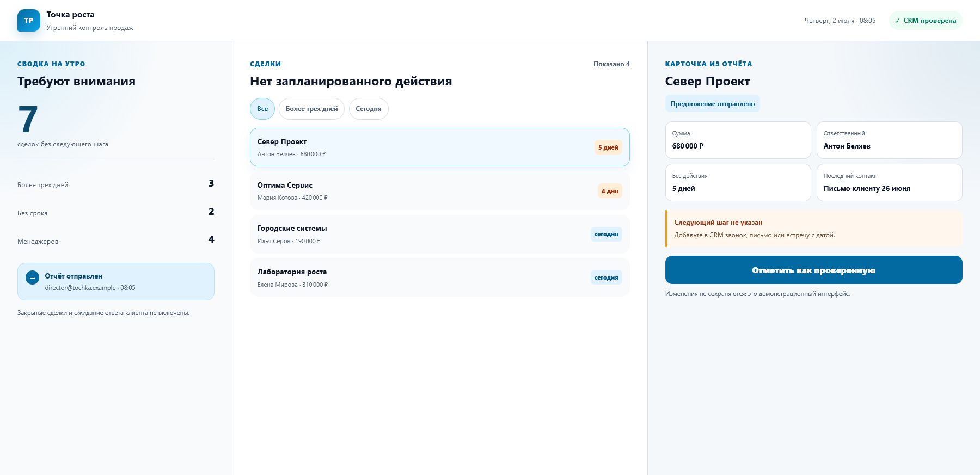Click the Предложение отправлено status tag
Screen dimensions: 980x475
click(712, 104)
